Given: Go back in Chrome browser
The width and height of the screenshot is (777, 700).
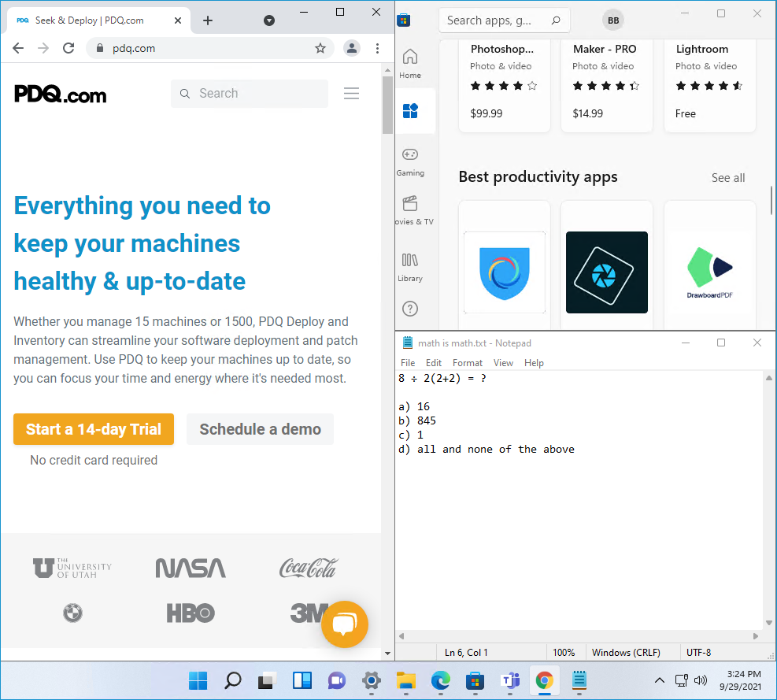Looking at the screenshot, I should point(18,48).
